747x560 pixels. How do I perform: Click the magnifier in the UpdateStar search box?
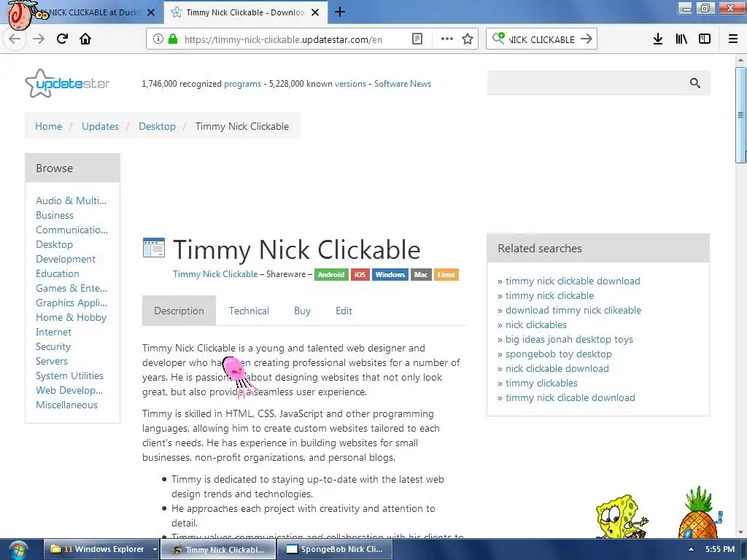pos(695,83)
